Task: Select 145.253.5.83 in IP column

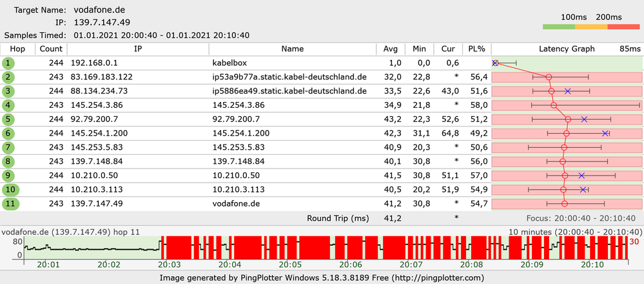Action: coord(97,148)
